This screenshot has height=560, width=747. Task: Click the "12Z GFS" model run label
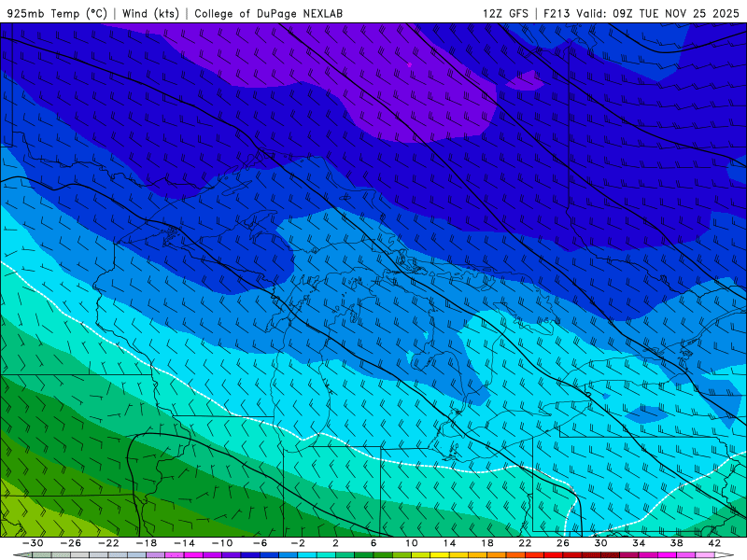[505, 13]
